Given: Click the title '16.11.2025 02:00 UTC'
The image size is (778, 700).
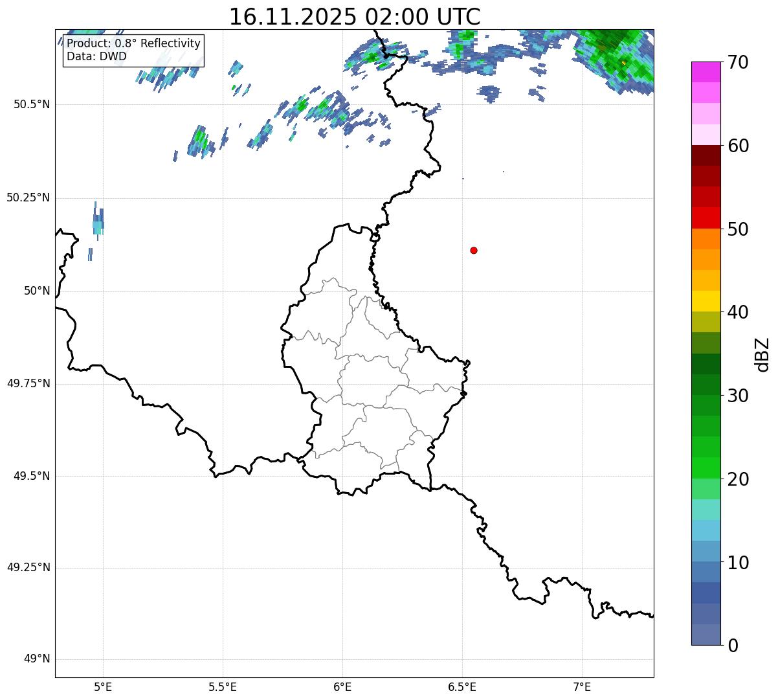Looking at the screenshot, I should coord(355,16).
